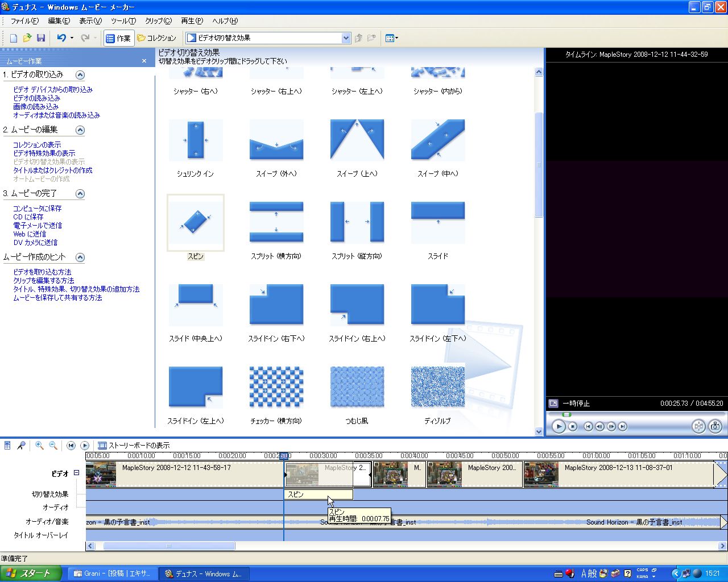Select the スプリット (横方向) transition thumbnail
728x582 pixels.
(276, 222)
